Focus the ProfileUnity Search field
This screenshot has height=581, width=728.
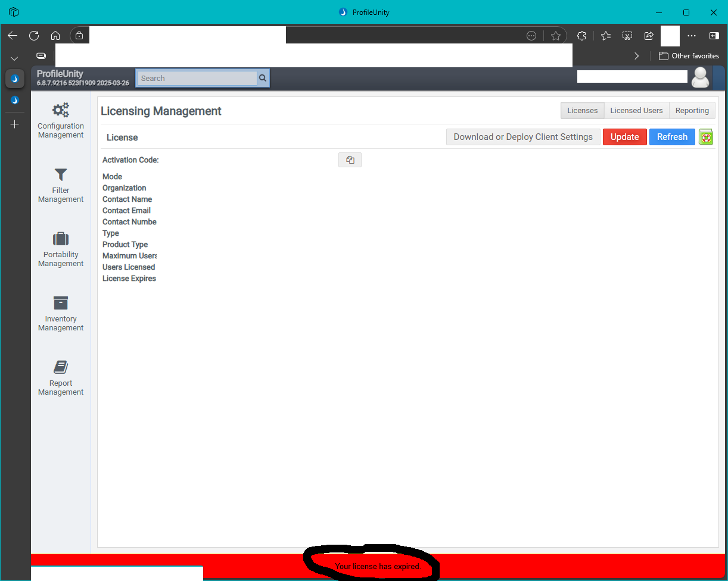(x=197, y=78)
